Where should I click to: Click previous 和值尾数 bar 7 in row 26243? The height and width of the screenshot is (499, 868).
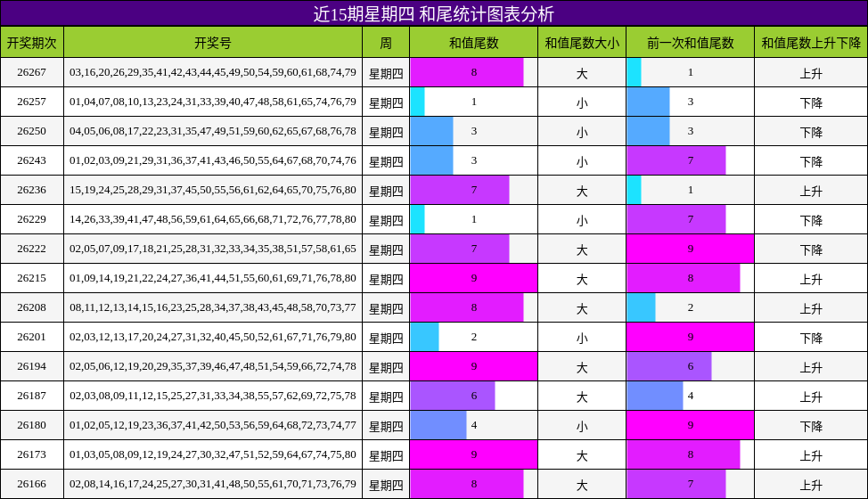tap(676, 160)
